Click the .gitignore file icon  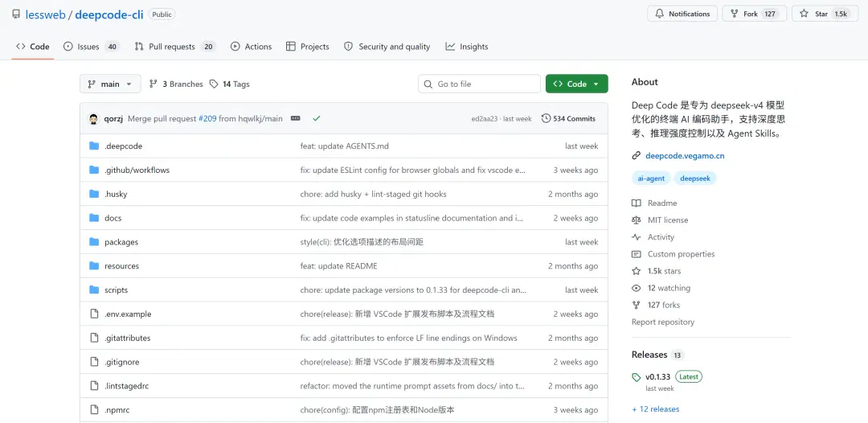click(93, 362)
